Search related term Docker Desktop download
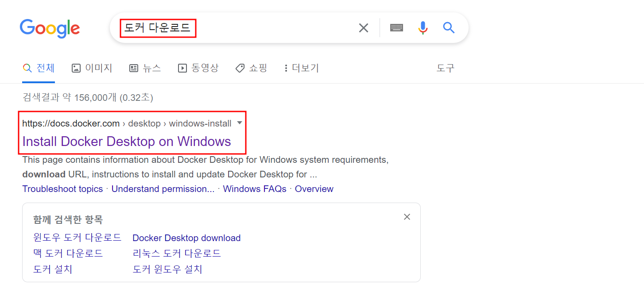This screenshot has height=284, width=644. pos(186,238)
